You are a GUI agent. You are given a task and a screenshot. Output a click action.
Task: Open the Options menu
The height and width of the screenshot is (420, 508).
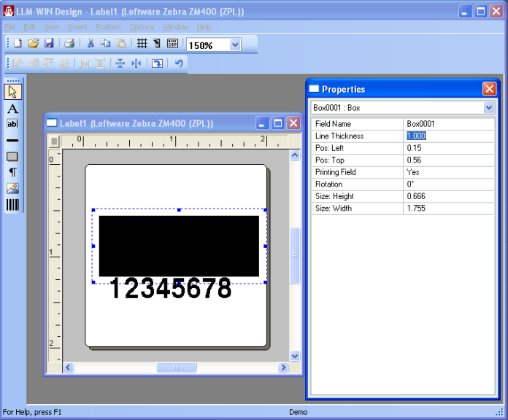click(142, 27)
